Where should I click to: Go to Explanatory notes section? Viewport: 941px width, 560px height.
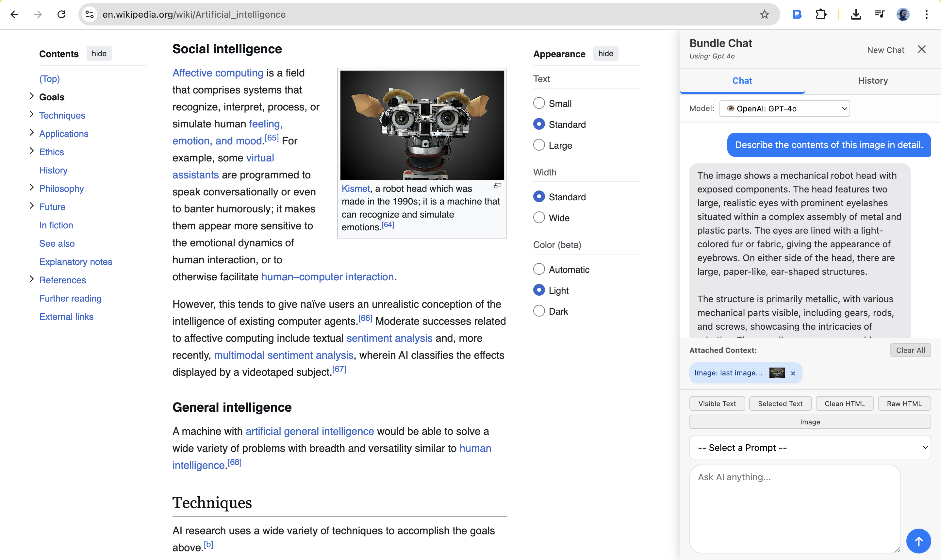[76, 262]
